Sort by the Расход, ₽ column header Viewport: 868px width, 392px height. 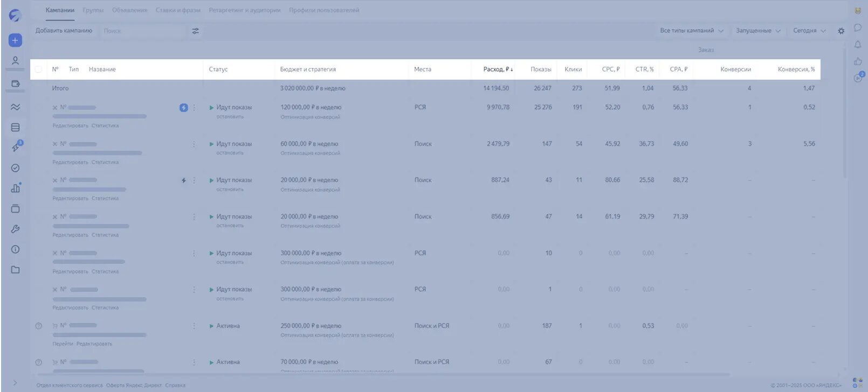click(x=498, y=69)
